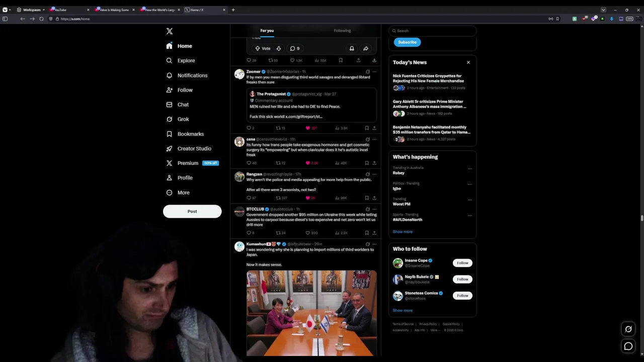Click the X search field
Viewport: 644px width, 362px height.
433,31
